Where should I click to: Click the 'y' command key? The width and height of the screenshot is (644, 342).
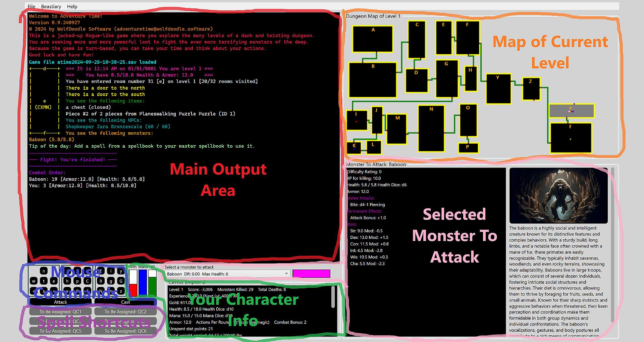[121, 271]
